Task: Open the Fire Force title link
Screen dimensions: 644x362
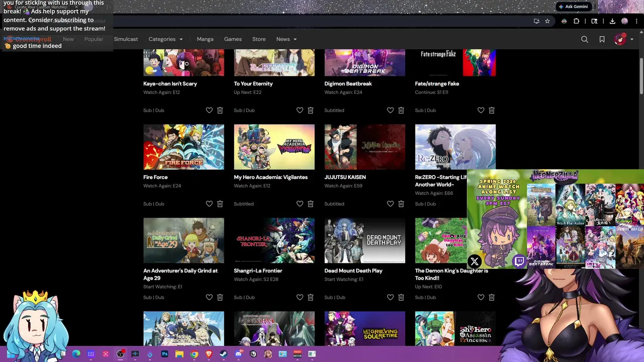Action: click(155, 177)
